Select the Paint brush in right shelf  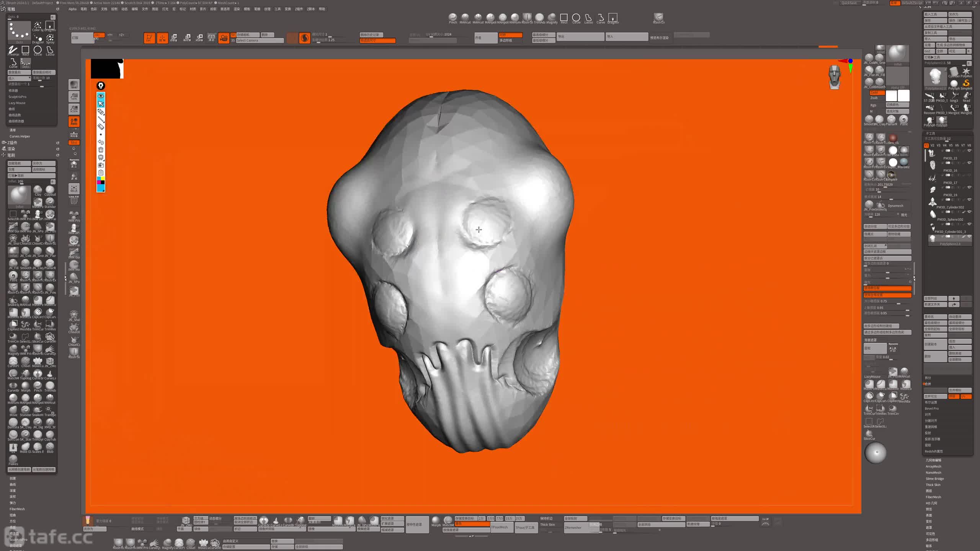(903, 120)
